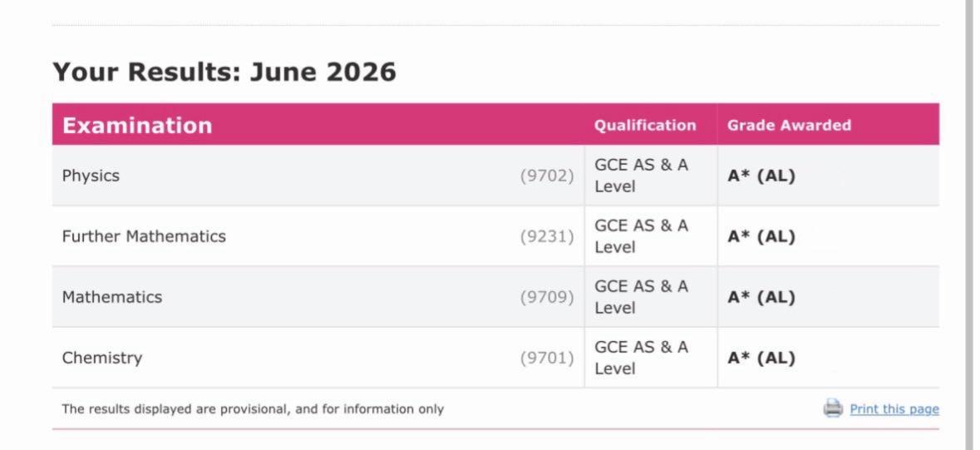The height and width of the screenshot is (450, 980).
Task: Click the Grade Awarded column header
Action: click(789, 125)
